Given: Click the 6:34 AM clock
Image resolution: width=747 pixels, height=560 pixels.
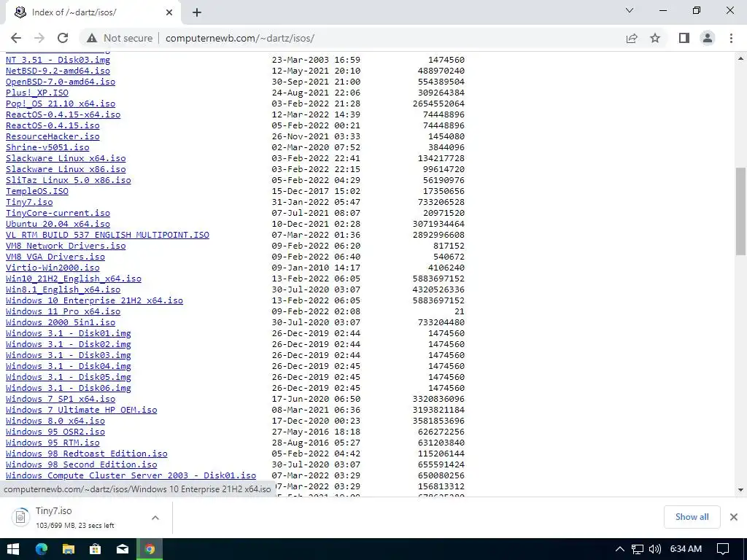Looking at the screenshot, I should [686, 549].
